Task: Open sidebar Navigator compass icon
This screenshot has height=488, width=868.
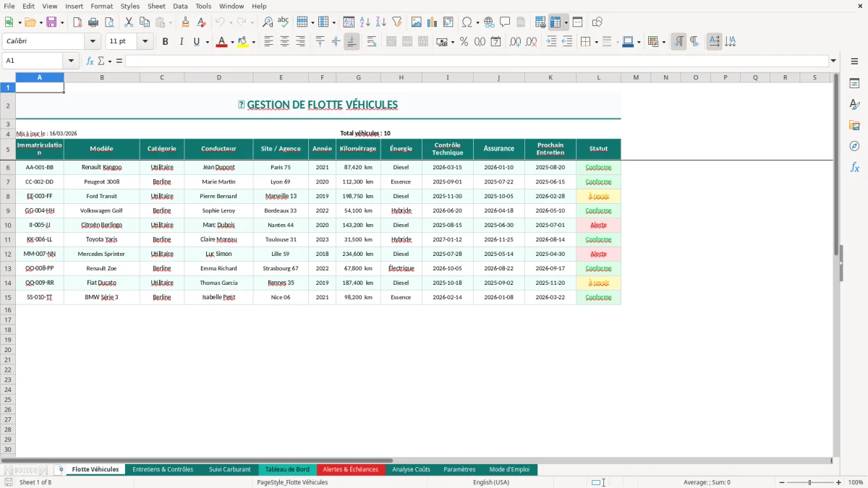Action: coord(854,146)
